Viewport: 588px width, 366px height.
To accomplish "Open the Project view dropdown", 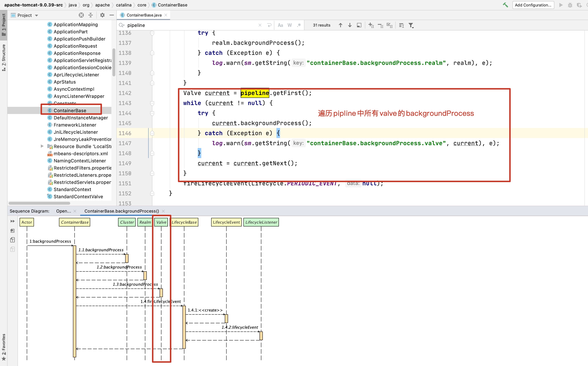I will pos(37,15).
